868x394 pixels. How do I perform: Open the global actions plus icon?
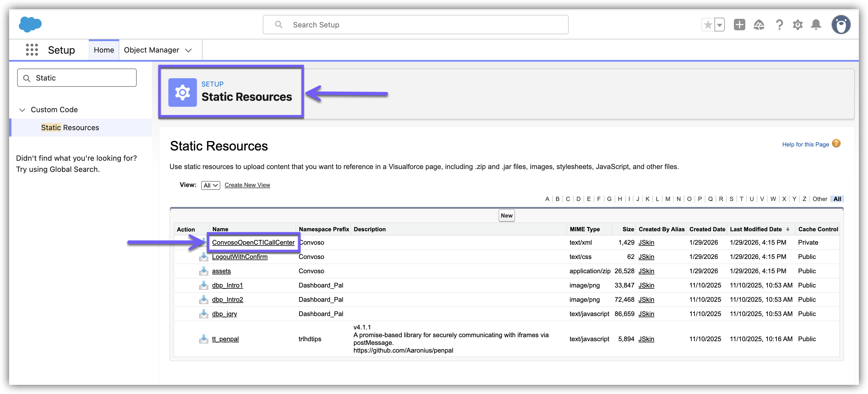[739, 25]
